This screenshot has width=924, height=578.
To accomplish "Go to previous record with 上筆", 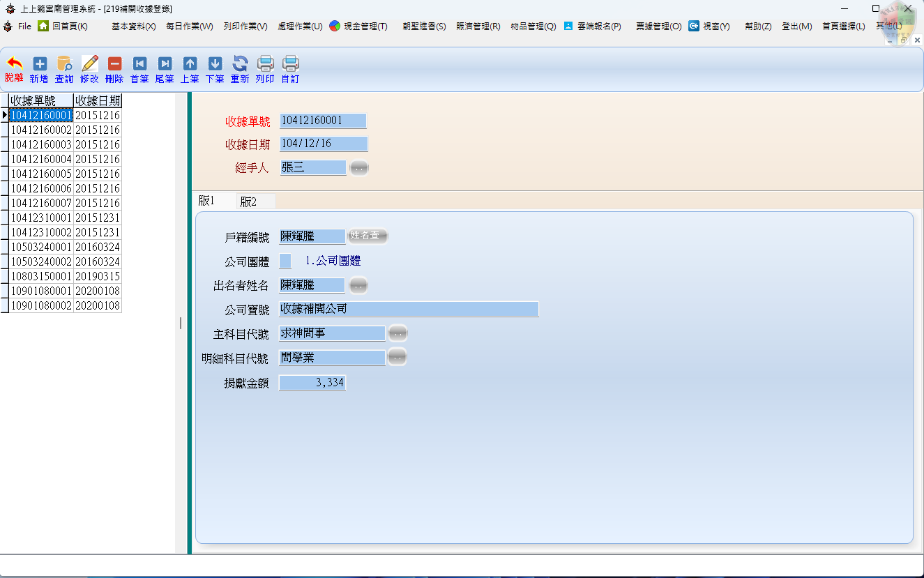I will point(190,64).
